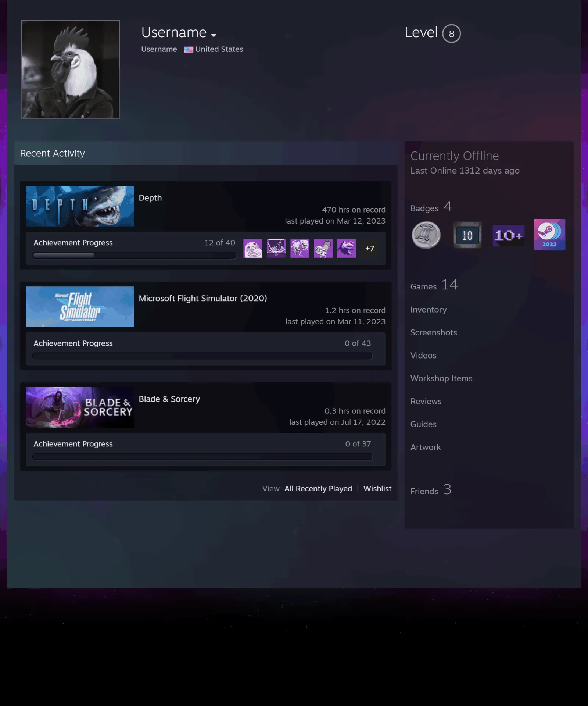Click the Steam 2022 replay badge
588x706 pixels.
pyautogui.click(x=550, y=235)
